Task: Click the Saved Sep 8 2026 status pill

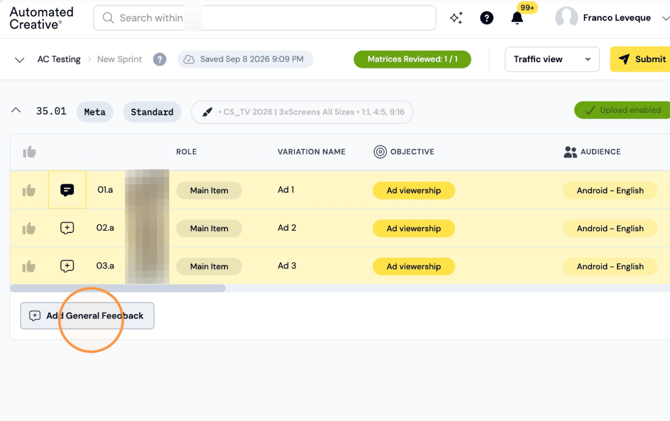Action: (246, 59)
